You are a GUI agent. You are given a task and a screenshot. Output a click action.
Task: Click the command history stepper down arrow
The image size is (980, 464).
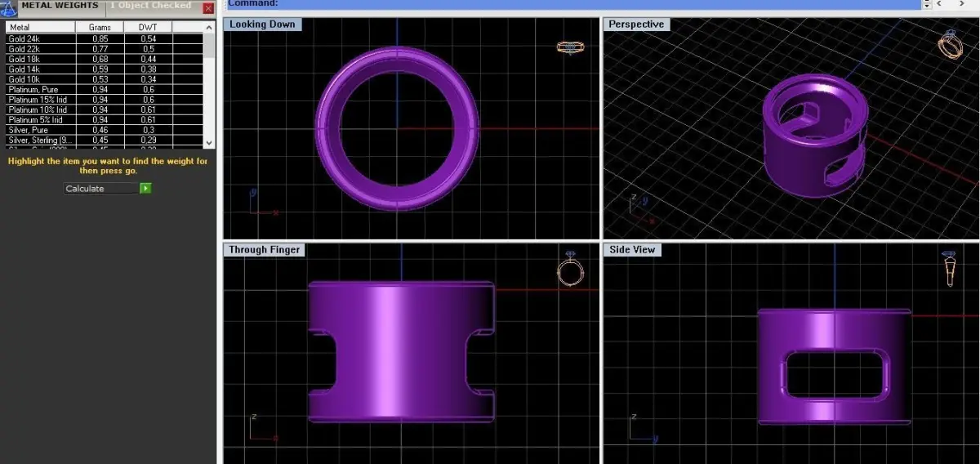[926, 7]
